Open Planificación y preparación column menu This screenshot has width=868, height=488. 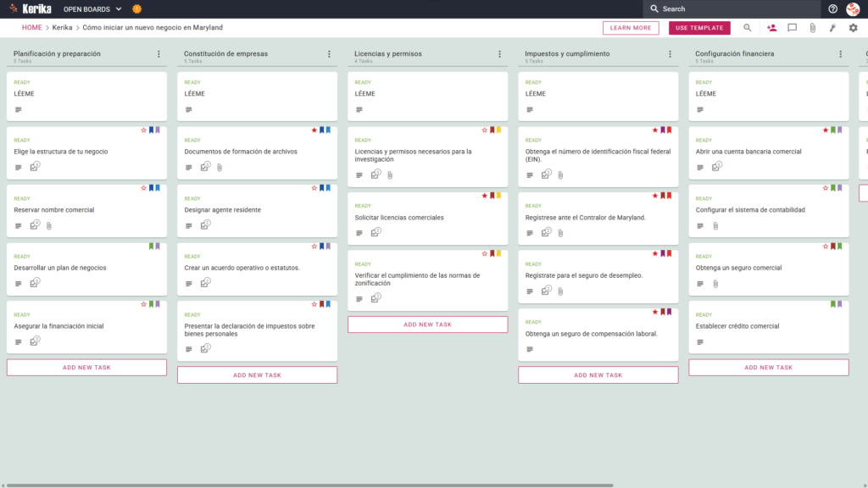159,54
